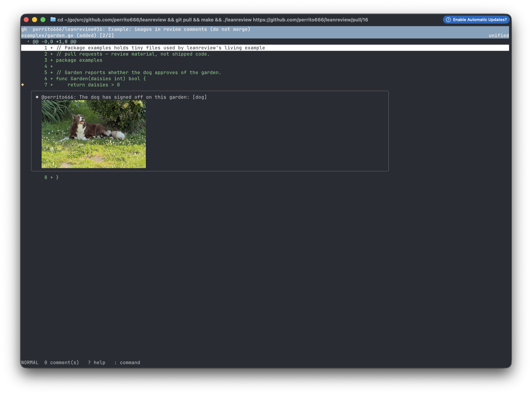This screenshot has width=532, height=395.
Task: Click the green zoom window button
Action: pyautogui.click(x=43, y=20)
